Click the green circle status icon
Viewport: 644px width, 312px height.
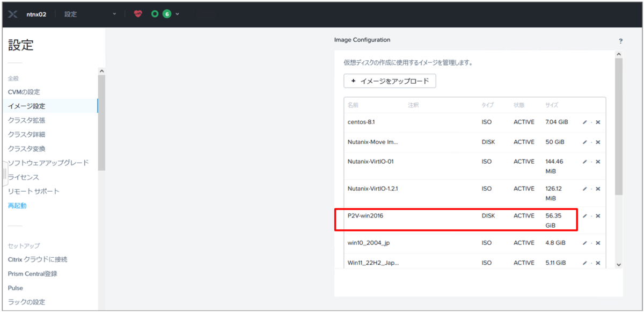[155, 14]
